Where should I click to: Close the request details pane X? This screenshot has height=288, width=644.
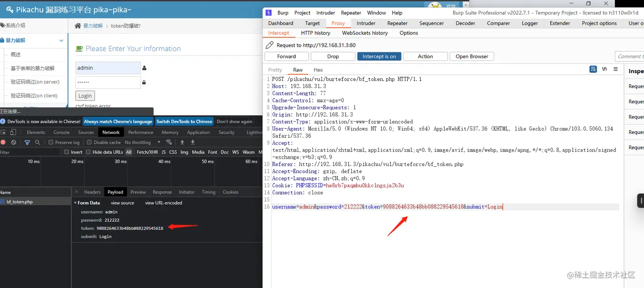pyautogui.click(x=77, y=192)
